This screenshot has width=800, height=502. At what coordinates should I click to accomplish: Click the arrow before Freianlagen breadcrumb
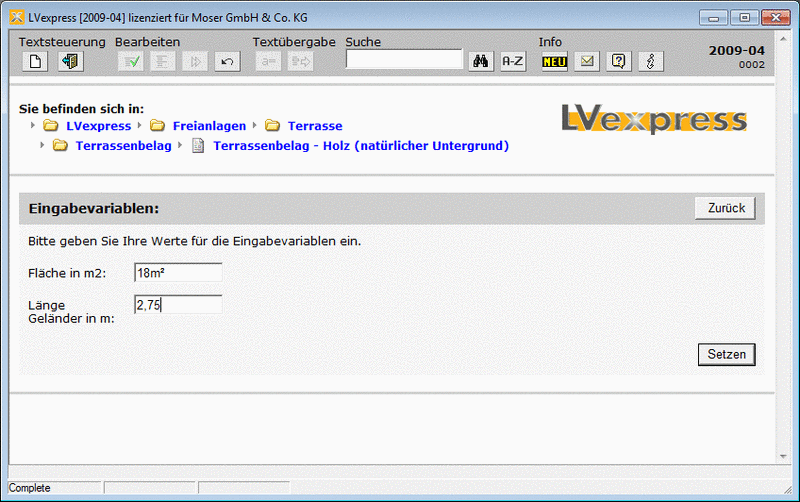coord(139,125)
